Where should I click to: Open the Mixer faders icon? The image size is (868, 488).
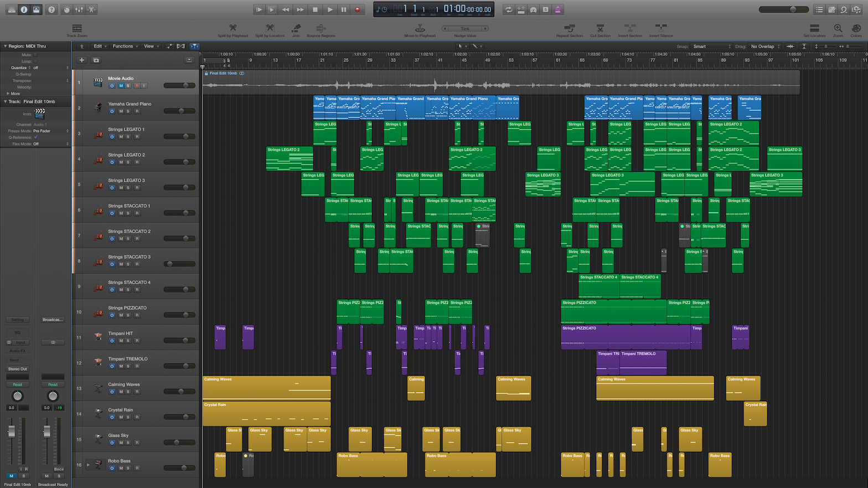[79, 9]
